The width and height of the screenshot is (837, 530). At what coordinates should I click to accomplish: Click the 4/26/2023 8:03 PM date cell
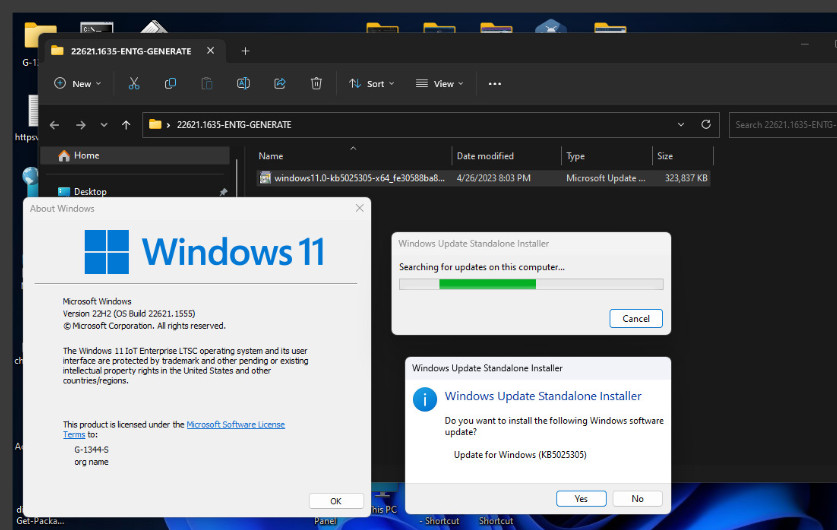coord(493,178)
